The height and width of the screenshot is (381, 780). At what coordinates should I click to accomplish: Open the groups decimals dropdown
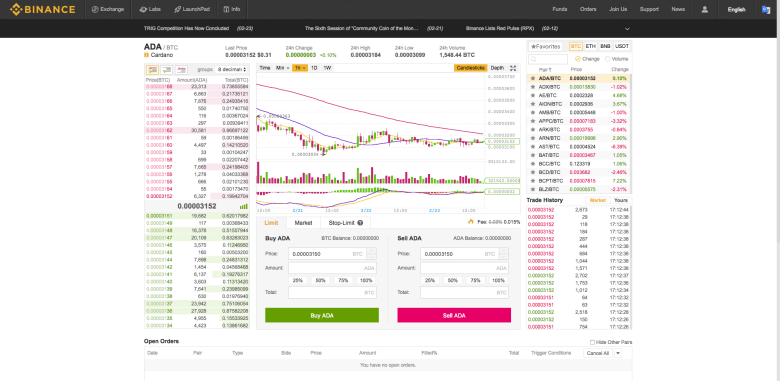(x=232, y=70)
